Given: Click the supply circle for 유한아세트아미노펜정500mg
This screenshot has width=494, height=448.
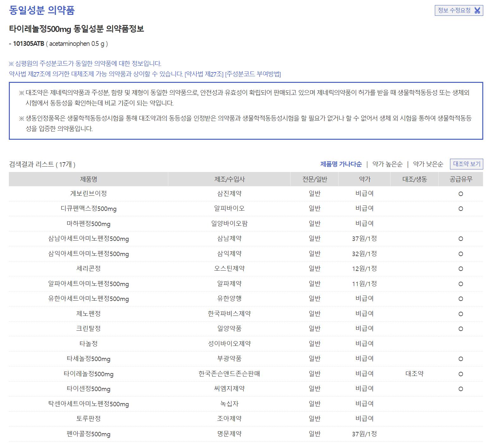Looking at the screenshot, I should (461, 299).
